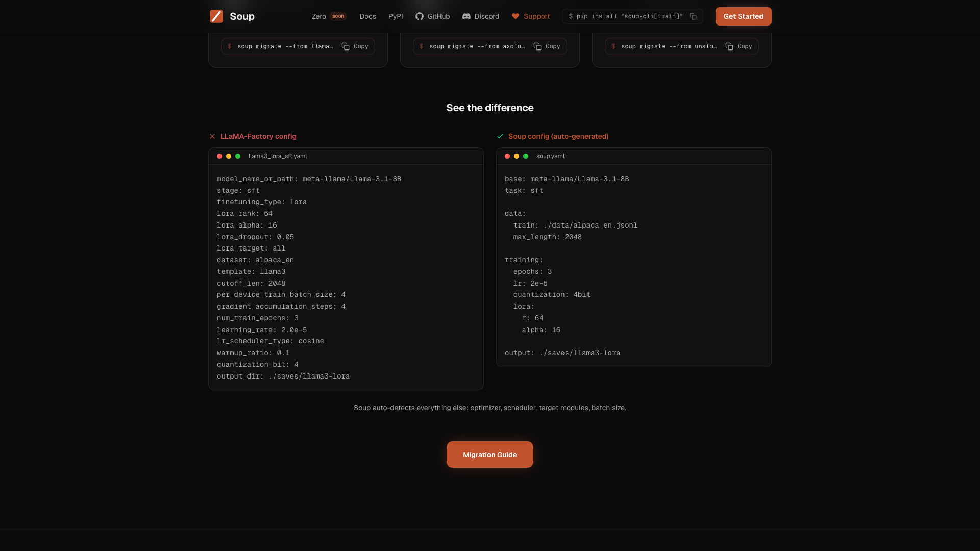Screen dimensions: 980x551
Task: Click yellow dot in soup.yaml window
Action: click(x=517, y=156)
